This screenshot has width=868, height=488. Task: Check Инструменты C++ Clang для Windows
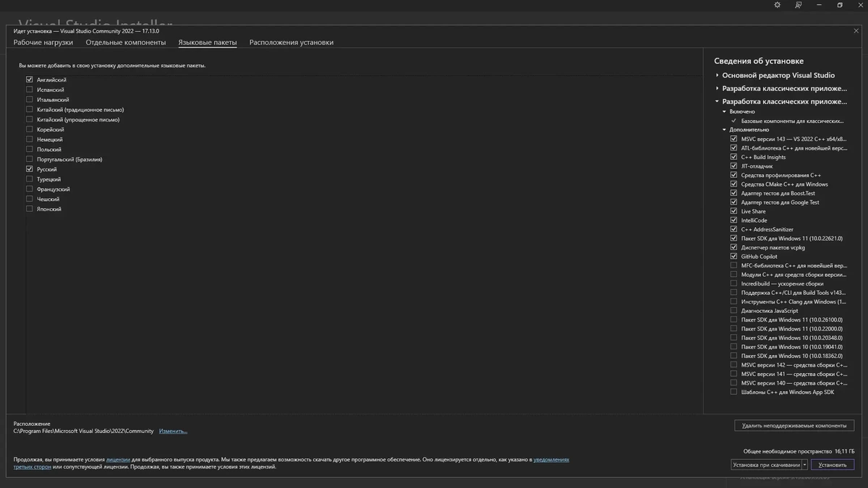(x=734, y=301)
